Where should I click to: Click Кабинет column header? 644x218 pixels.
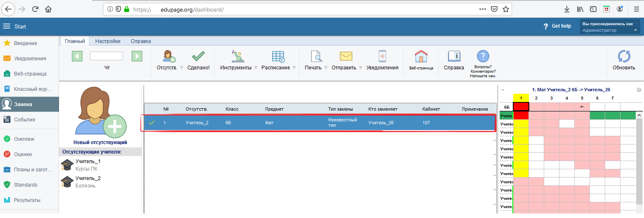coord(431,109)
